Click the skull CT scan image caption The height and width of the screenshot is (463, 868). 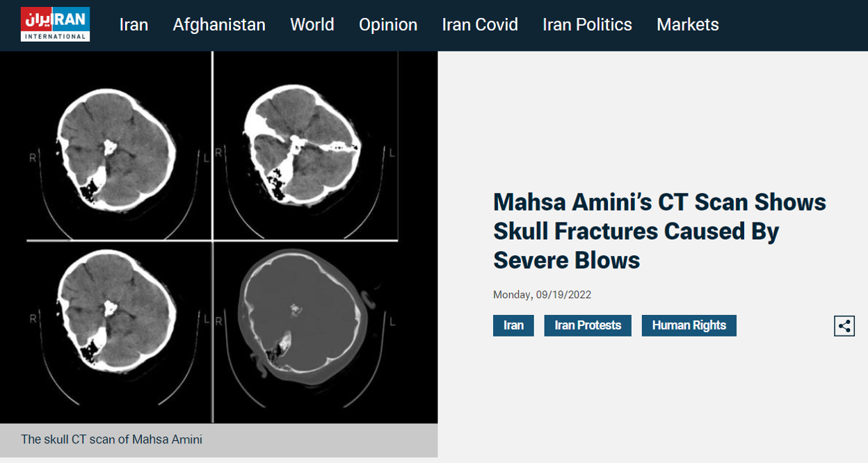[x=111, y=439]
